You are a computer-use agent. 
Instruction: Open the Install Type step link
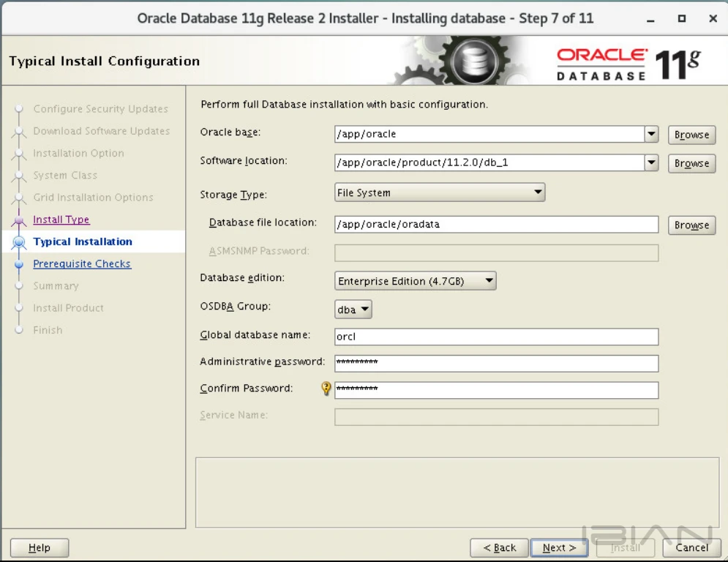[x=61, y=220]
